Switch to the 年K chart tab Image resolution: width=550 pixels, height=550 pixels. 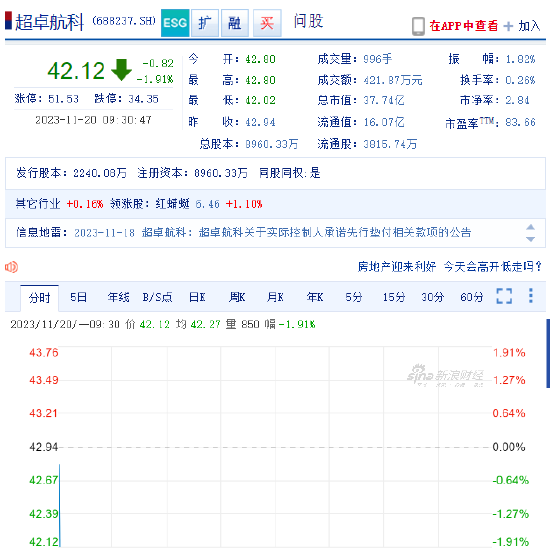315,297
